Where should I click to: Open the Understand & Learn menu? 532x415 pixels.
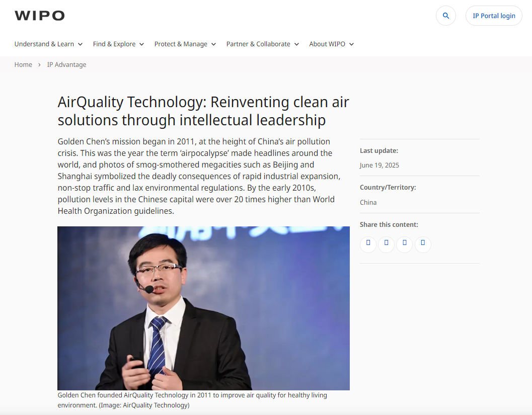coord(44,44)
